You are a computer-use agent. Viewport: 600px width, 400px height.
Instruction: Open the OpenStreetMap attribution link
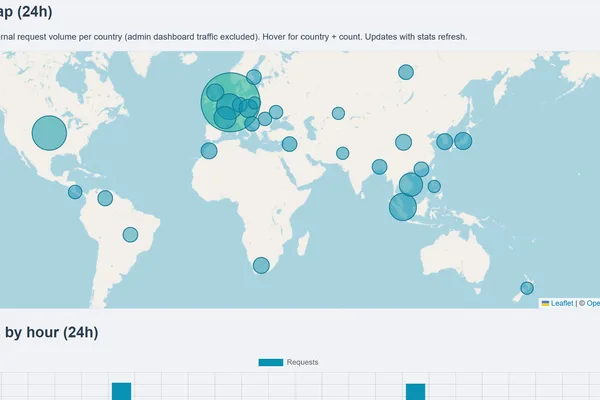point(593,303)
